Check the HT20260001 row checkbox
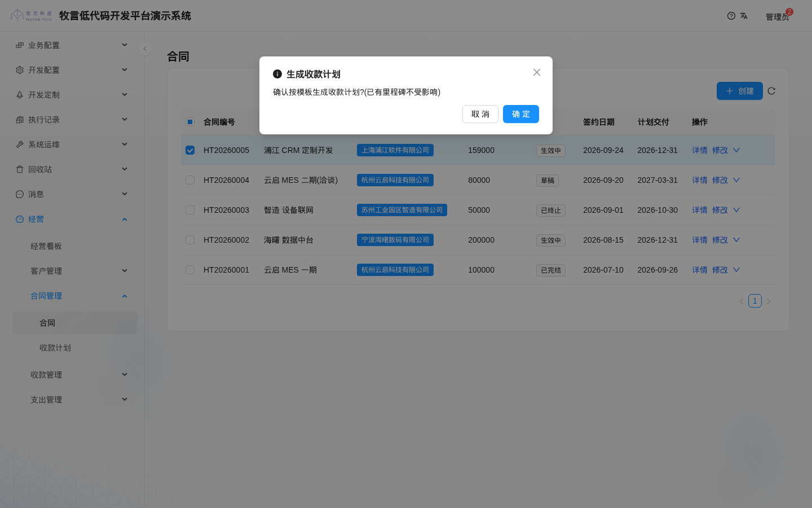 (x=190, y=270)
